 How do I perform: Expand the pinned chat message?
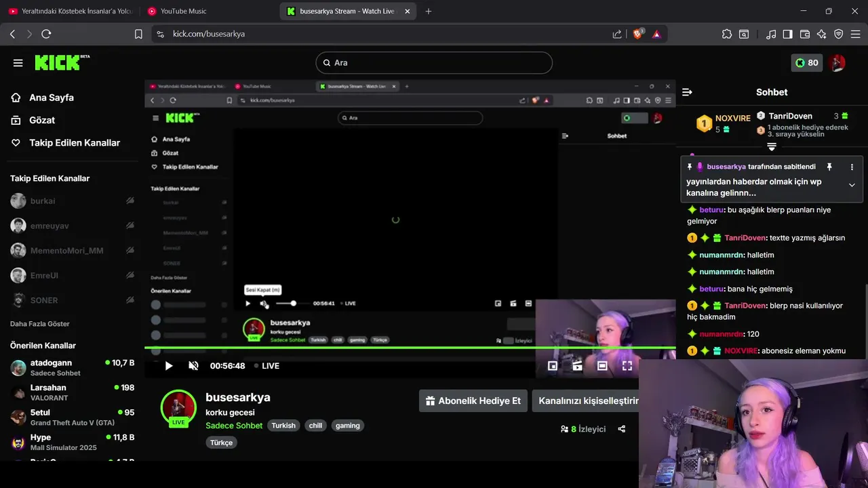click(x=852, y=185)
